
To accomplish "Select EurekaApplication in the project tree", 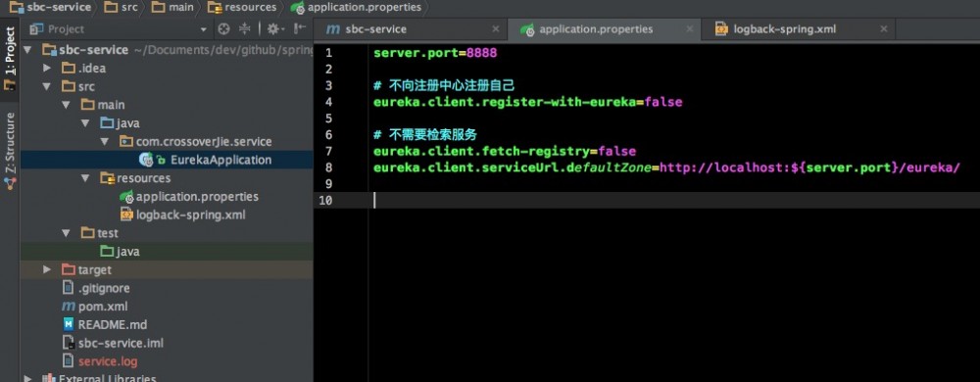I will [x=221, y=160].
